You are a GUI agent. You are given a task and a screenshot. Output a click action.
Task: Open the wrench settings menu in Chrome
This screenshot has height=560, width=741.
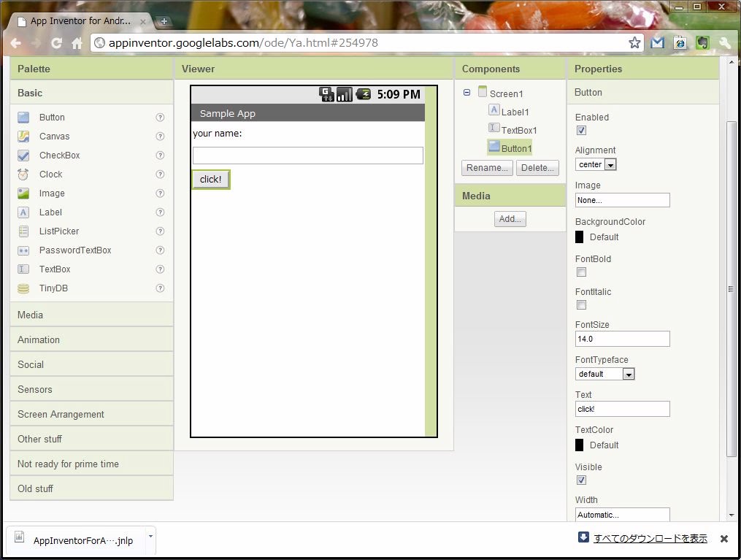coord(725,43)
